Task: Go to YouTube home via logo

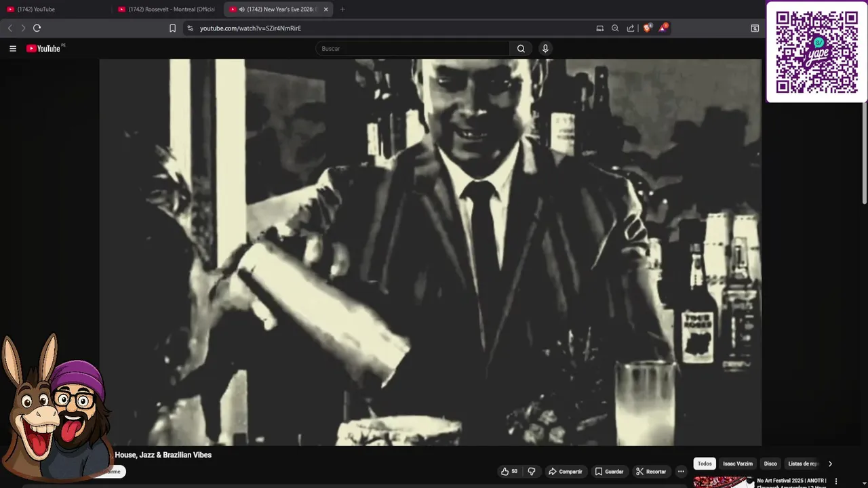Action: tap(43, 48)
